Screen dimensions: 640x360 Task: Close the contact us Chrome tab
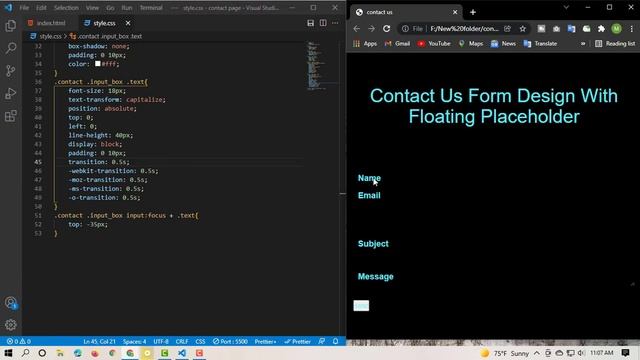[x=455, y=12]
